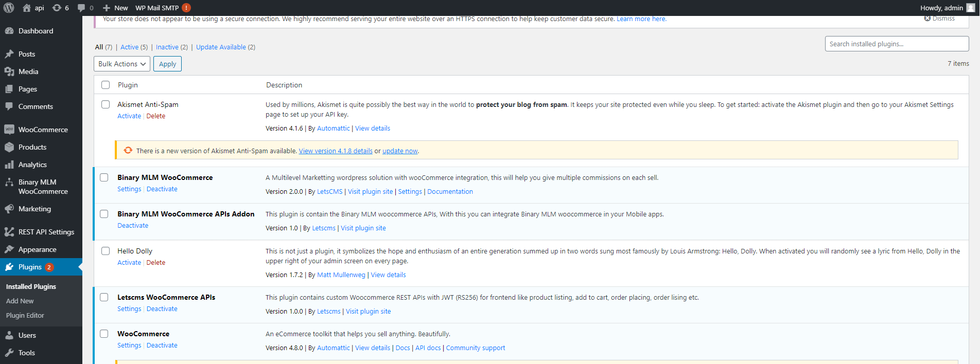980x364 pixels.
Task: Click the "7 items" count text
Action: (x=958, y=64)
